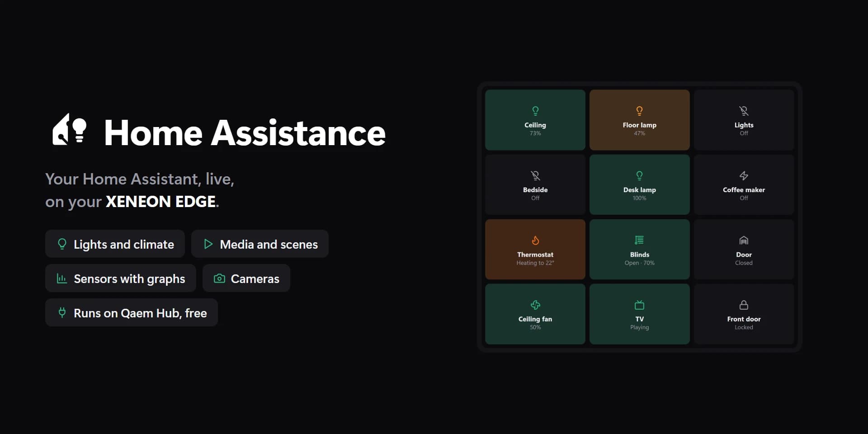Screen dimensions: 868x434
Task: Click the plug icon in Runs on Qaem Hub
Action: (62, 312)
